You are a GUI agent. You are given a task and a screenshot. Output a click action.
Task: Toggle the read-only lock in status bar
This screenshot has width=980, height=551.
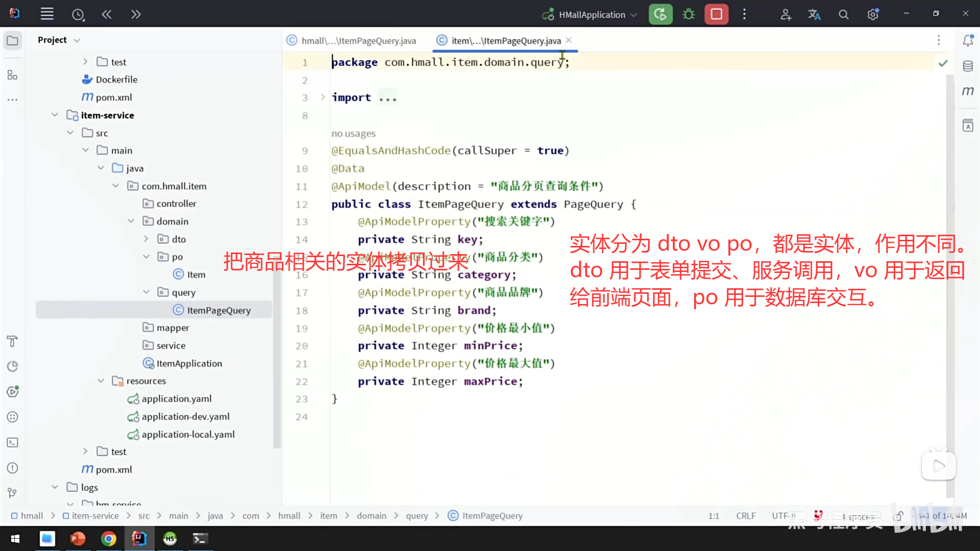tap(899, 516)
